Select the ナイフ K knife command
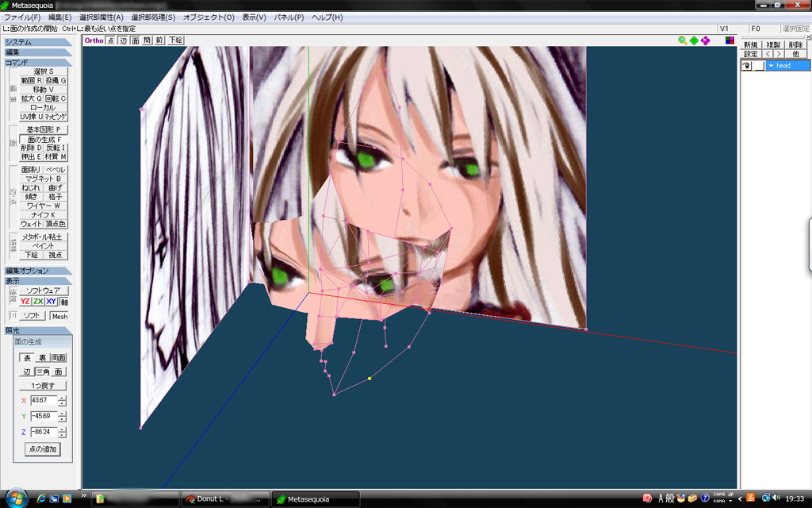The height and width of the screenshot is (508, 812). (x=44, y=214)
